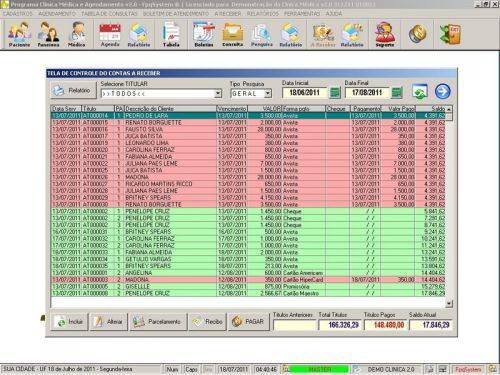500x375 pixels.
Task: Click the Cheque column header
Action: pos(337,109)
